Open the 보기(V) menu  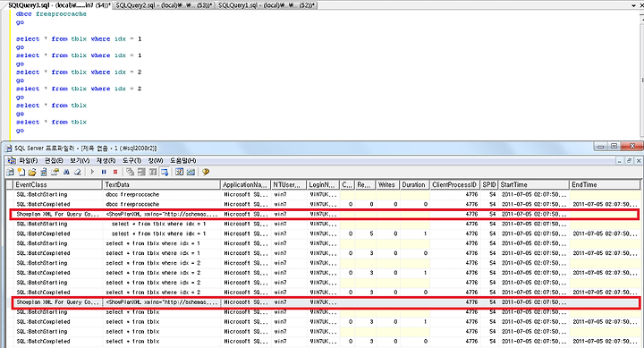point(80,161)
